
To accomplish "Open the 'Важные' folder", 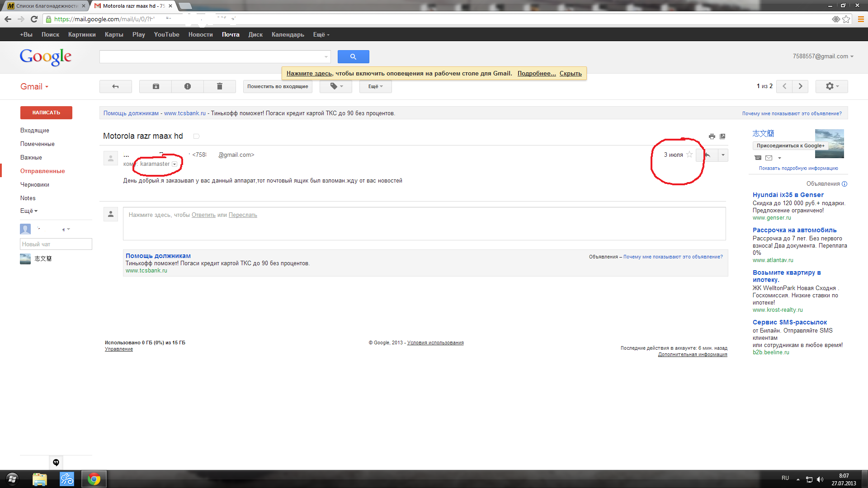I will pyautogui.click(x=31, y=157).
